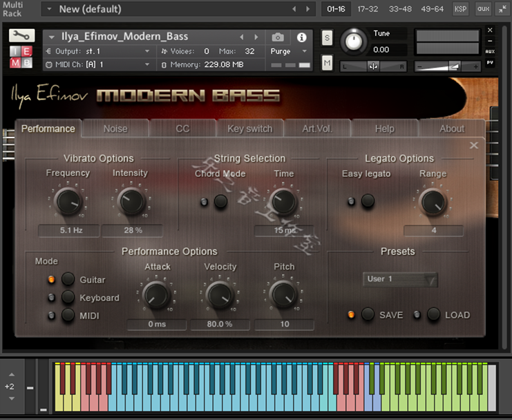The image size is (512, 420).
Task: Open the Purge dropdown menu
Action: (x=289, y=51)
